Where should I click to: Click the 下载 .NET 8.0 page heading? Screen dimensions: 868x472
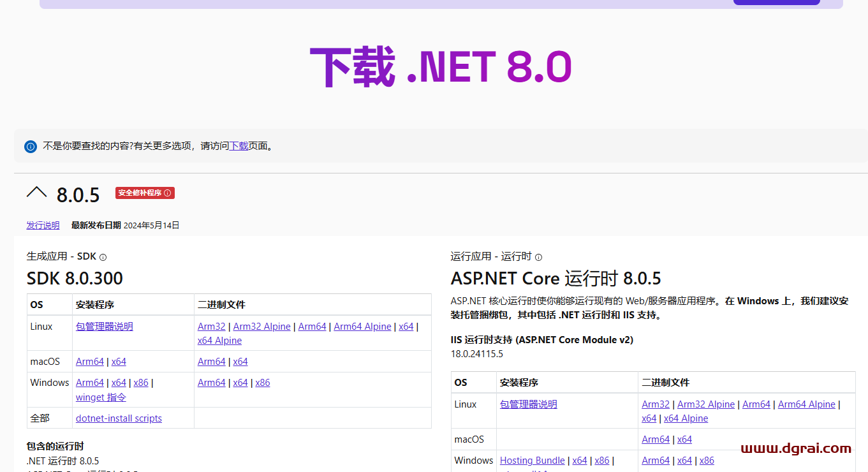[441, 68]
